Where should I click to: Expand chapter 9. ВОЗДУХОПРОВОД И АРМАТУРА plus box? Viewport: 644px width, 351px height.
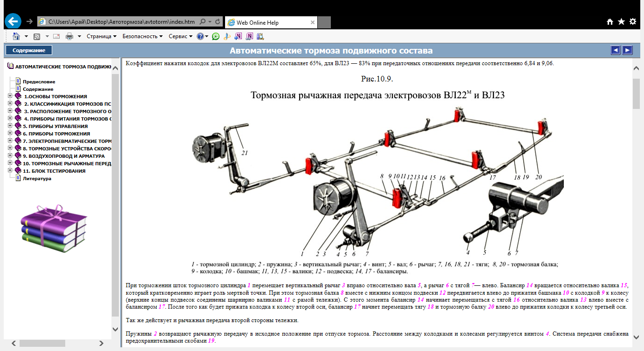point(10,156)
